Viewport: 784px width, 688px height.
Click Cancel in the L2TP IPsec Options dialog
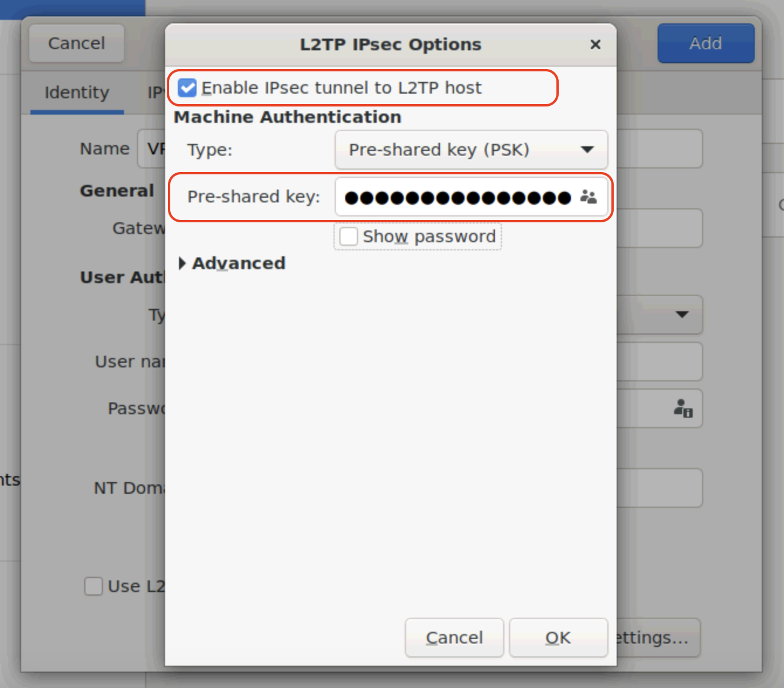point(454,638)
